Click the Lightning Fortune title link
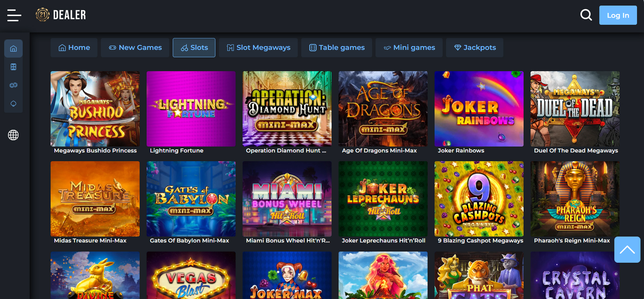 (x=177, y=151)
